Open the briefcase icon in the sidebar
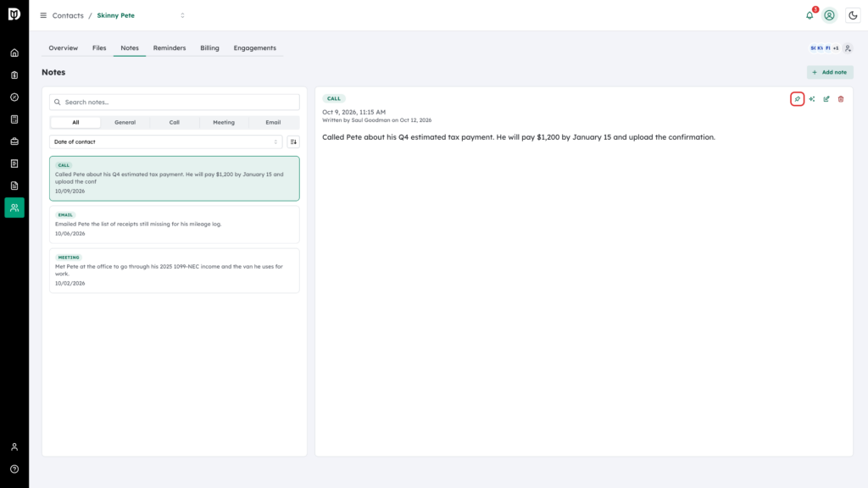Viewport: 868px width, 488px height. (x=14, y=141)
